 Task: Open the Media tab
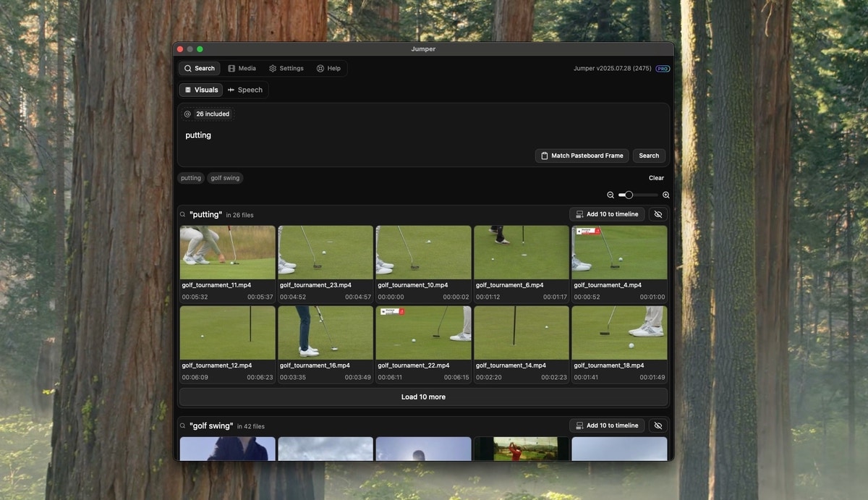[242, 68]
